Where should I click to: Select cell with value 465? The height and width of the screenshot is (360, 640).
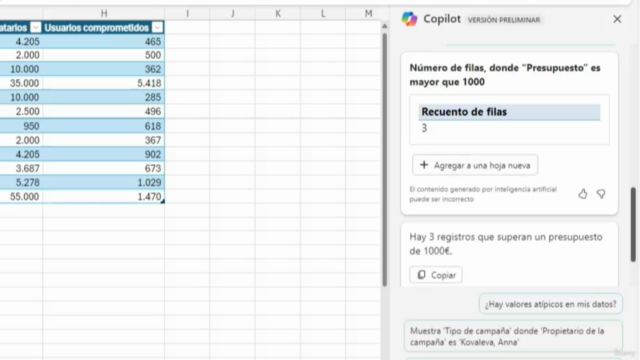point(104,42)
